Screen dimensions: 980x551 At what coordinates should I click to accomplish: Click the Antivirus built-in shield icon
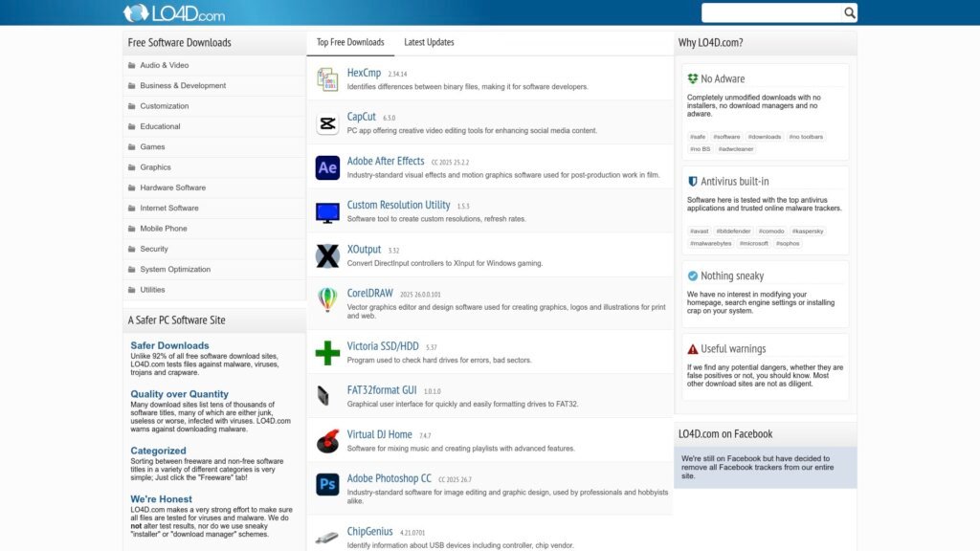coord(693,181)
